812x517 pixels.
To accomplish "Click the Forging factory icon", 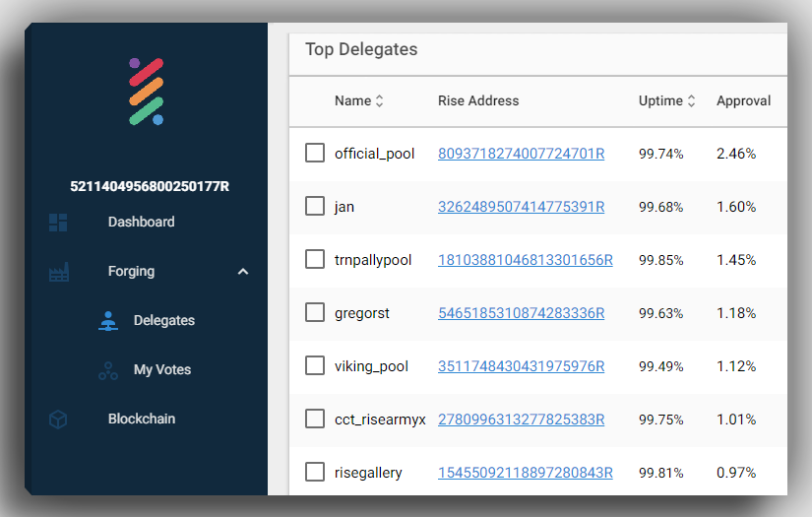I will (x=59, y=272).
